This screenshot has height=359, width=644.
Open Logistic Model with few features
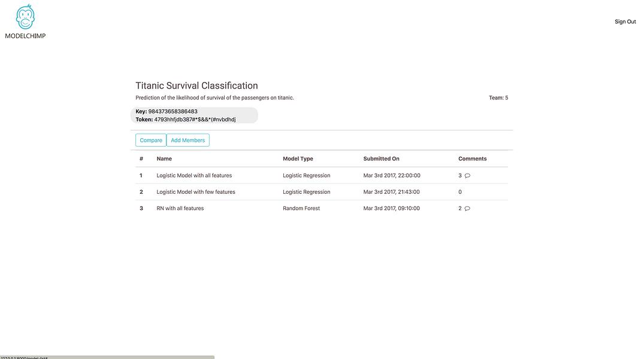point(195,191)
